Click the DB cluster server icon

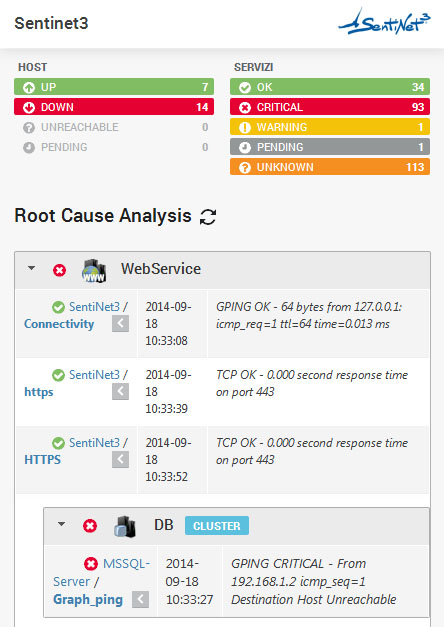coord(125,526)
